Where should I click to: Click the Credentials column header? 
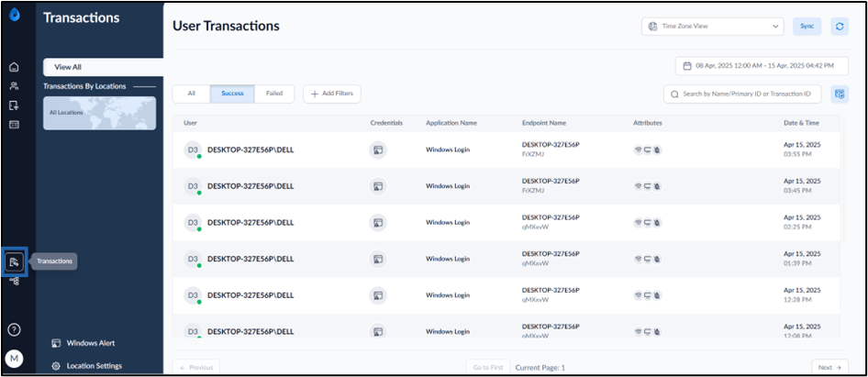coord(386,123)
